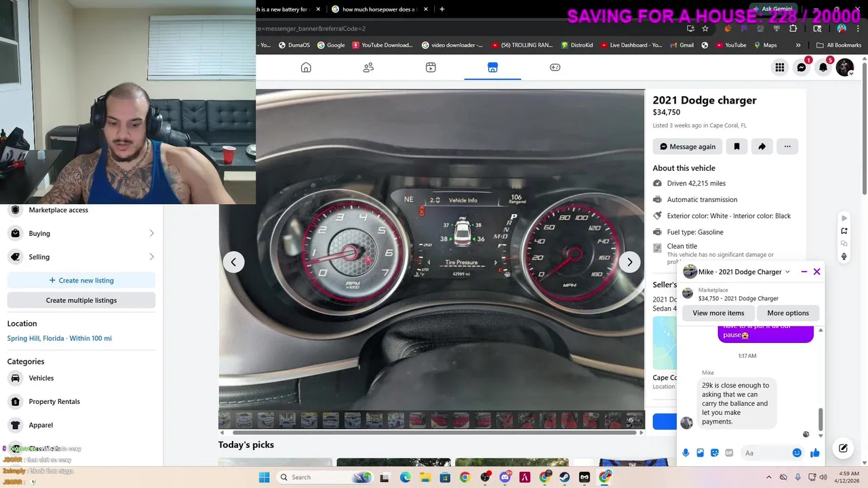Viewport: 868px width, 488px height.
Task: Open Steam from the taskbar
Action: pos(564,477)
